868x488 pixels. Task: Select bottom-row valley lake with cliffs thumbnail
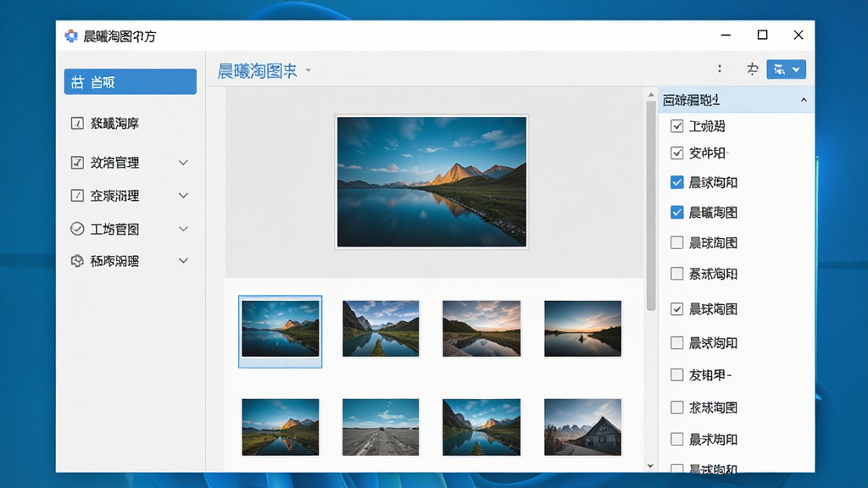(x=481, y=427)
